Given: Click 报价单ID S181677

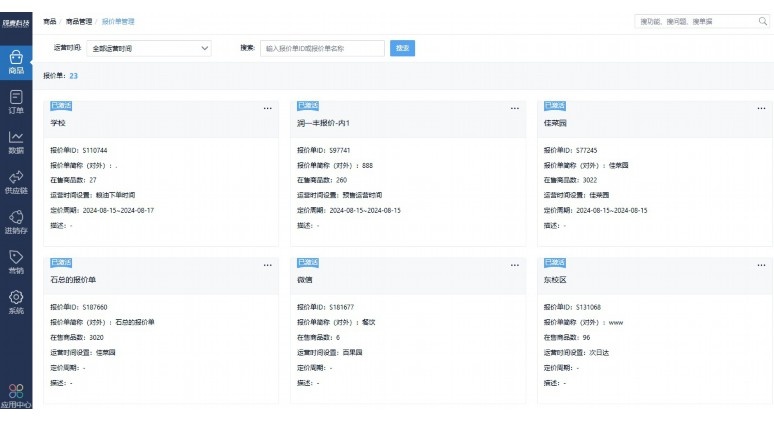Looking at the screenshot, I should click(325, 307).
